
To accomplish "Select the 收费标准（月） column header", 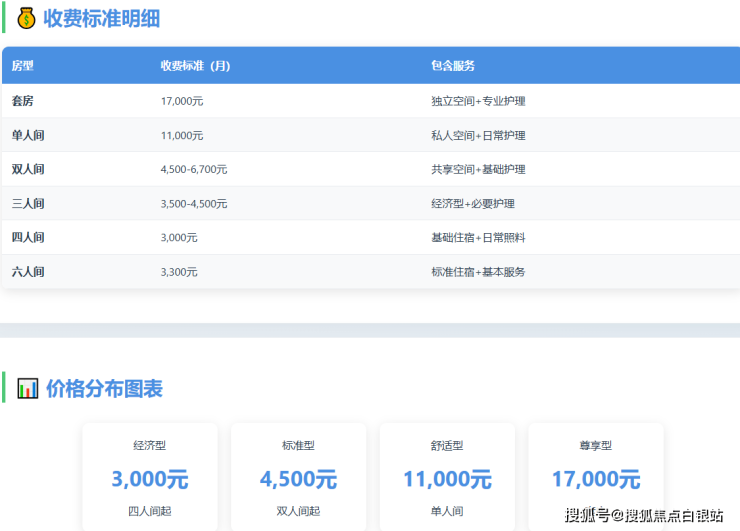I will click(195, 66).
